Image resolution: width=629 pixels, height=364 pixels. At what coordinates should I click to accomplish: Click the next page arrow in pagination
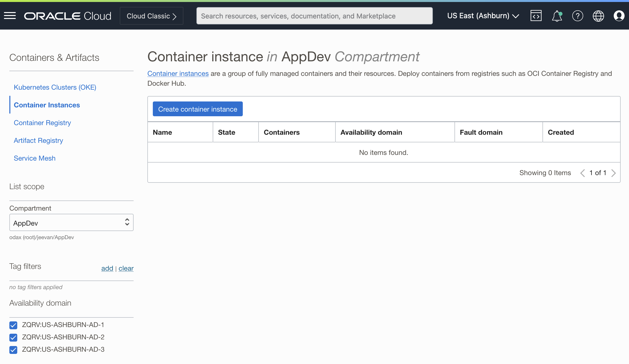point(614,173)
